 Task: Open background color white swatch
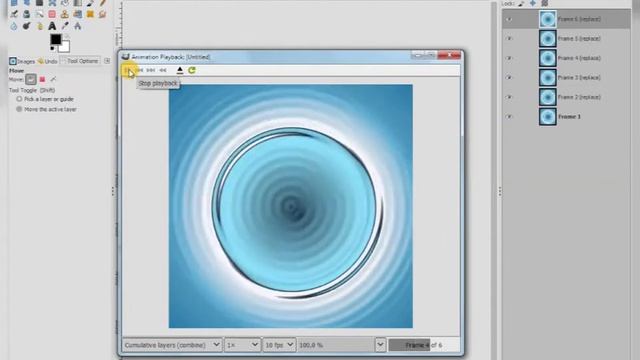[x=65, y=47]
